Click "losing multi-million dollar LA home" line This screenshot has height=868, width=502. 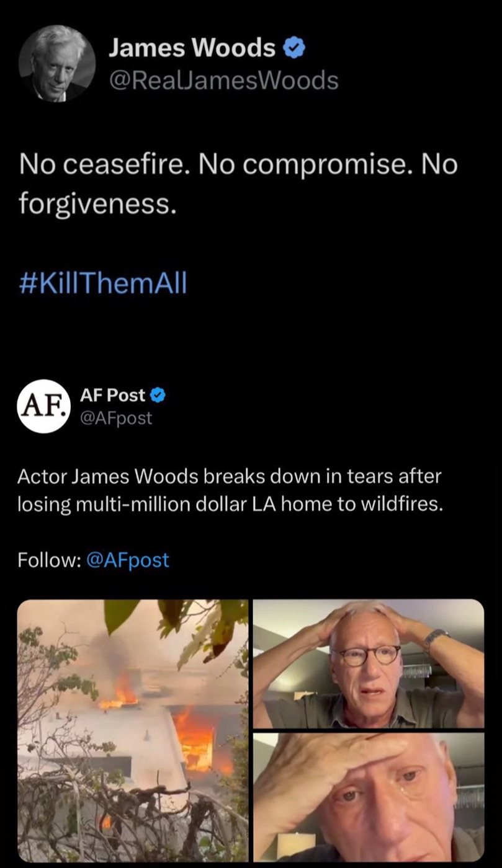coord(230,504)
